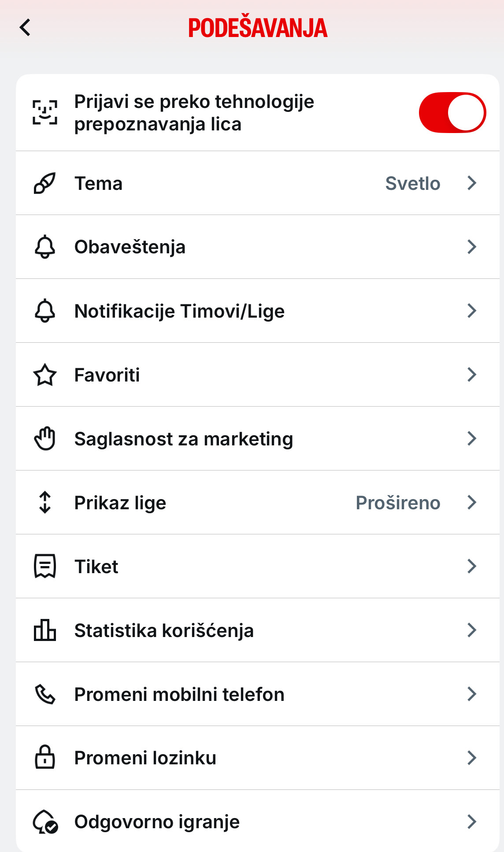
Task: Select the Svetlo theme value
Action: pos(413,183)
